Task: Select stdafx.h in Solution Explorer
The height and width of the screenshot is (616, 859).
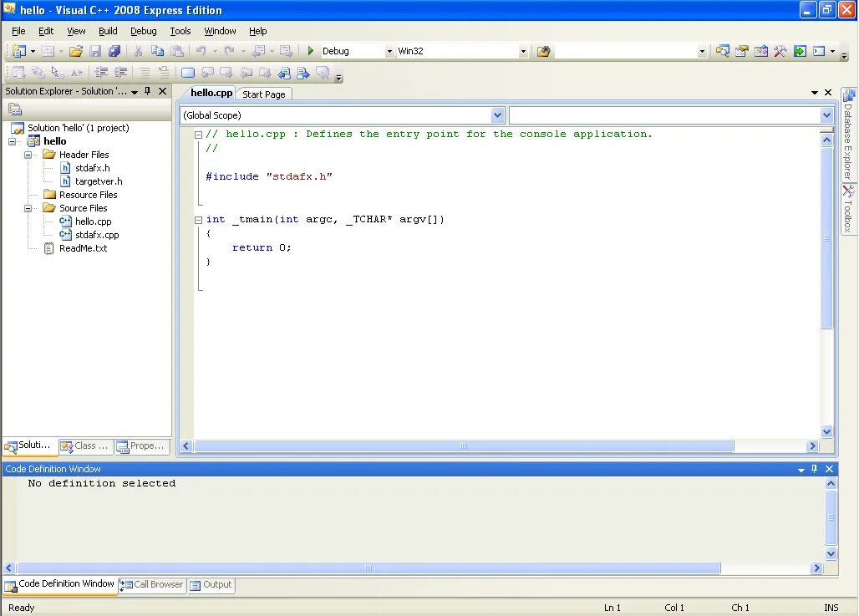Action: (93, 168)
